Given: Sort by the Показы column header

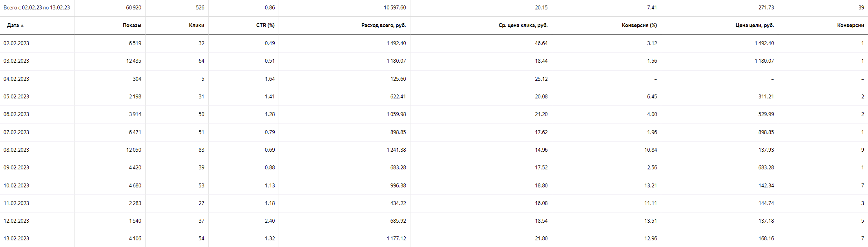Looking at the screenshot, I should point(131,25).
